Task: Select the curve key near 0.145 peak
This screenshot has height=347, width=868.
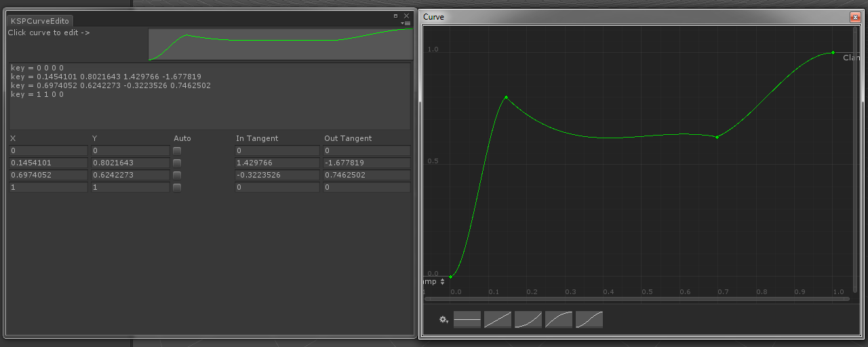Action: (x=506, y=97)
